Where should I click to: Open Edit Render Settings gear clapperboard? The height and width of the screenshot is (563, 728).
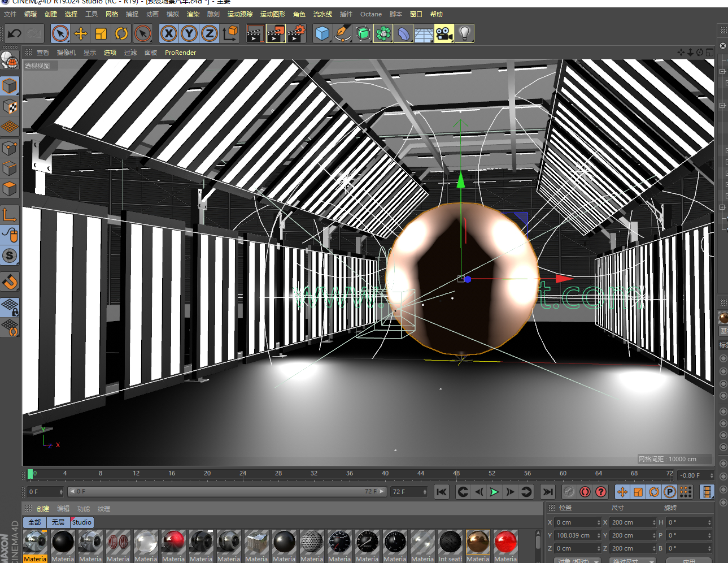click(297, 34)
